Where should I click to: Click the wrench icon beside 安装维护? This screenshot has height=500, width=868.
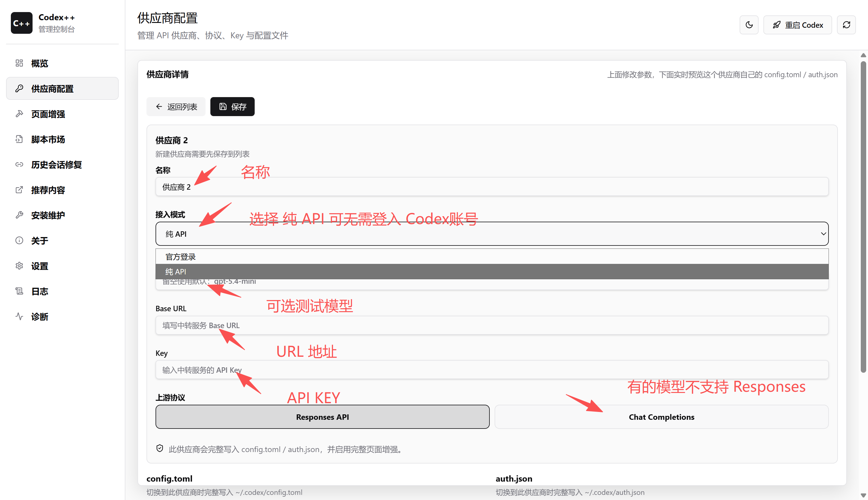(19, 215)
